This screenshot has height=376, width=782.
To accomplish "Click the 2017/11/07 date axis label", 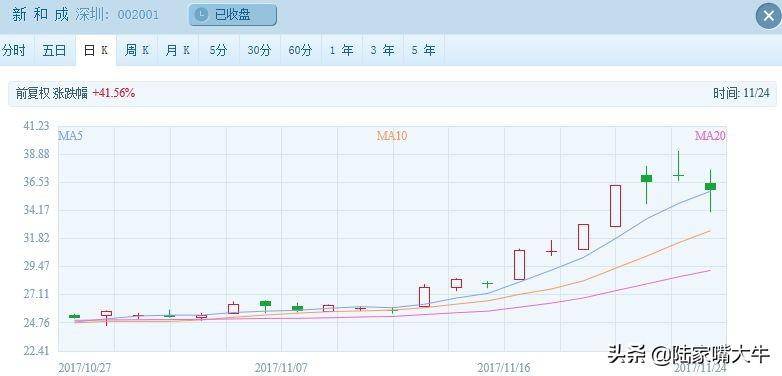I will (281, 368).
